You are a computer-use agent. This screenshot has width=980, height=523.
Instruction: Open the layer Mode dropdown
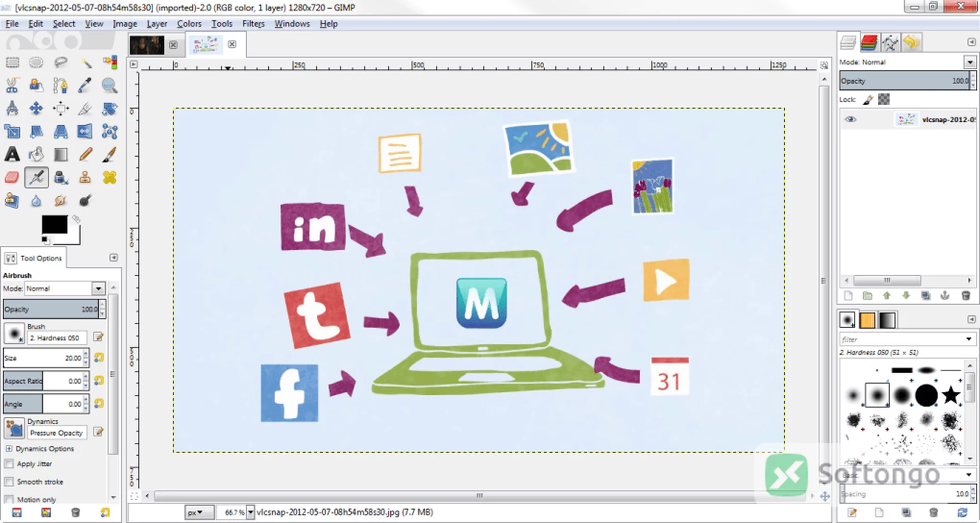pyautogui.click(x=970, y=62)
